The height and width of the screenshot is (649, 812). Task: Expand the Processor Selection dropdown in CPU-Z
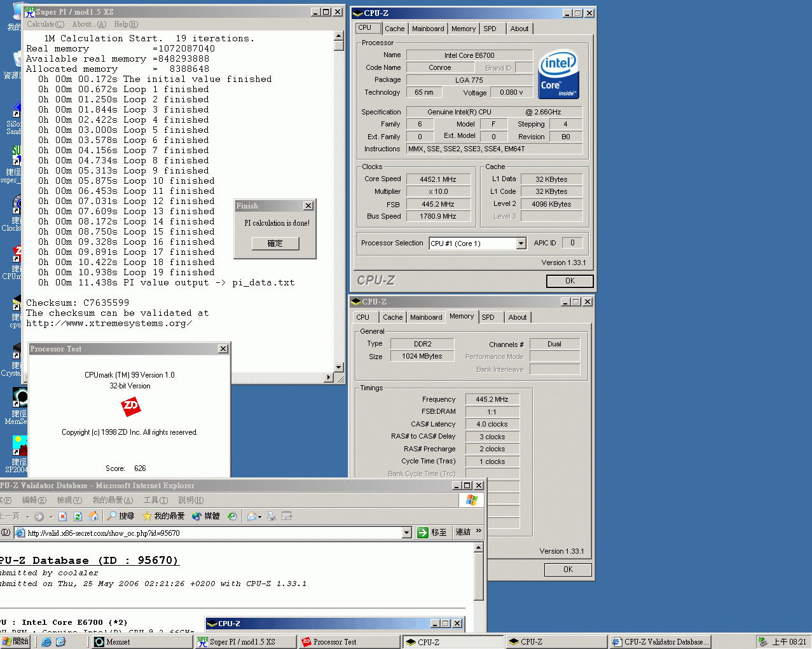(x=521, y=243)
